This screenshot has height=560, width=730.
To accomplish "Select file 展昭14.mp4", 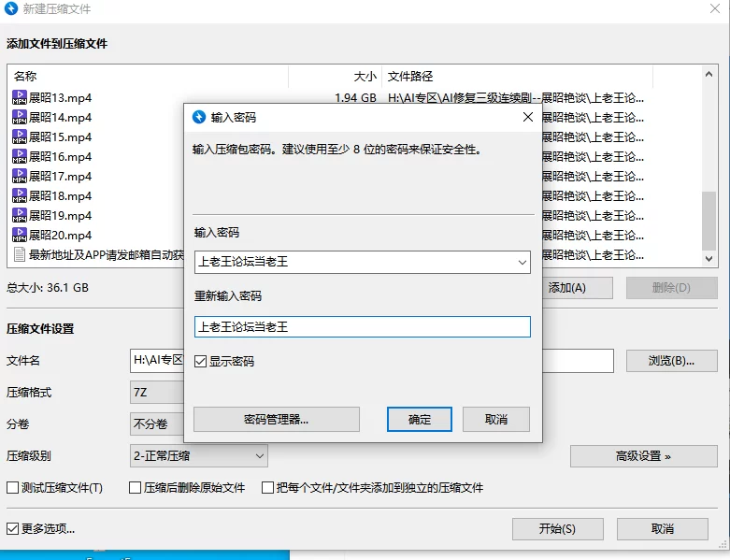I will coord(60,117).
